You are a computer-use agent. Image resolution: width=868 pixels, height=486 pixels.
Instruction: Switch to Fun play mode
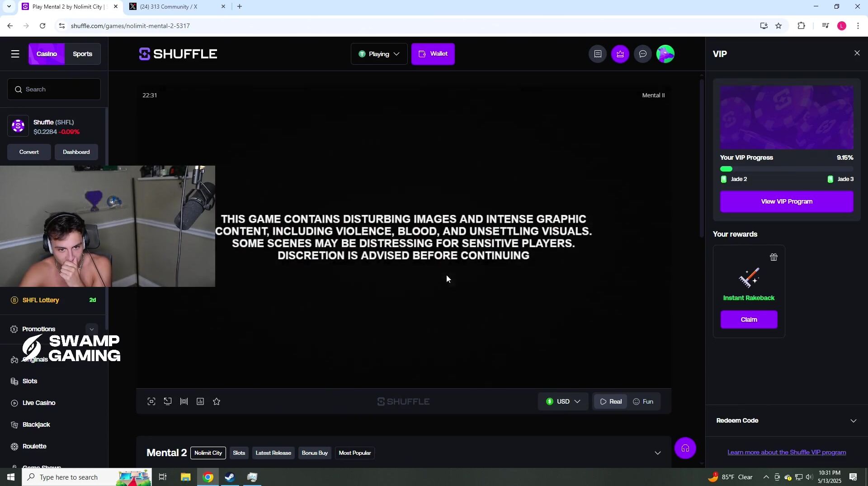pyautogui.click(x=643, y=402)
